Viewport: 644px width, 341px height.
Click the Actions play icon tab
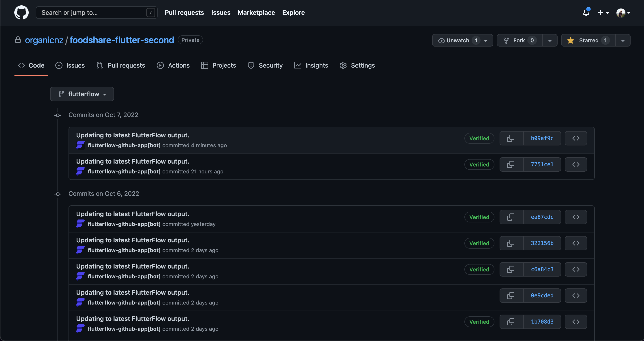[160, 65]
